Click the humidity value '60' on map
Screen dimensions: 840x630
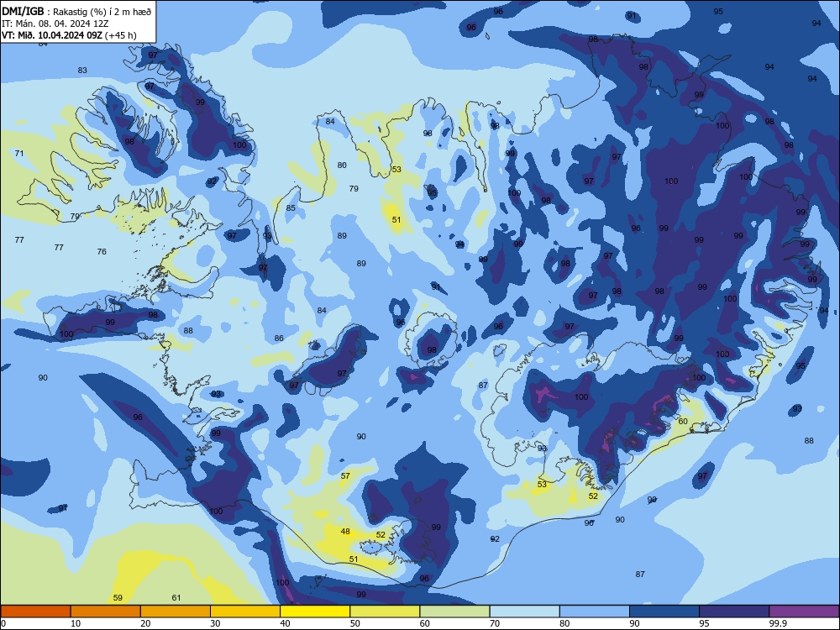(x=683, y=422)
